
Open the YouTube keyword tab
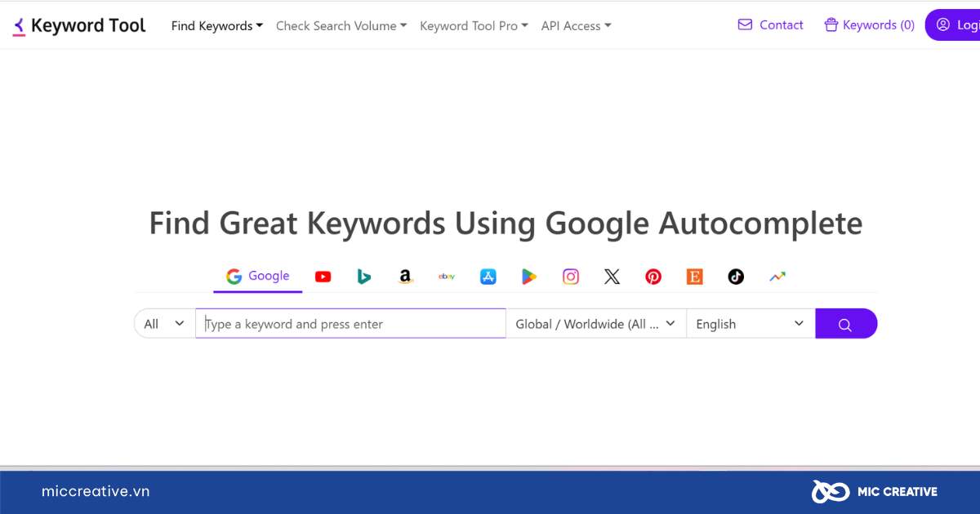click(x=323, y=277)
